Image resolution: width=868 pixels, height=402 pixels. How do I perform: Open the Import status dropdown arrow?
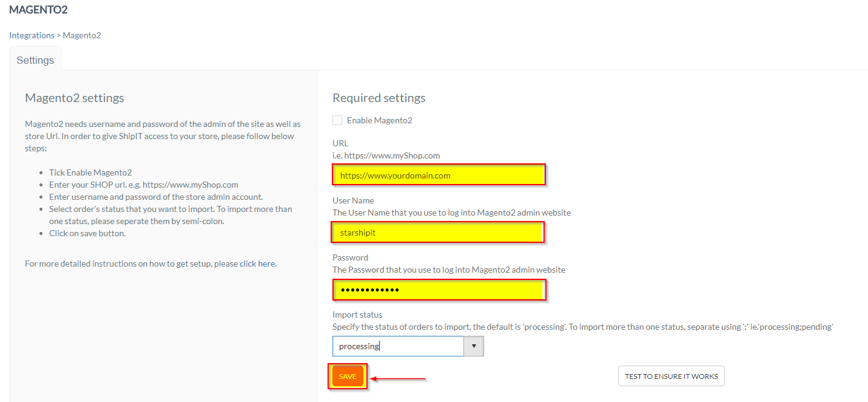(474, 347)
